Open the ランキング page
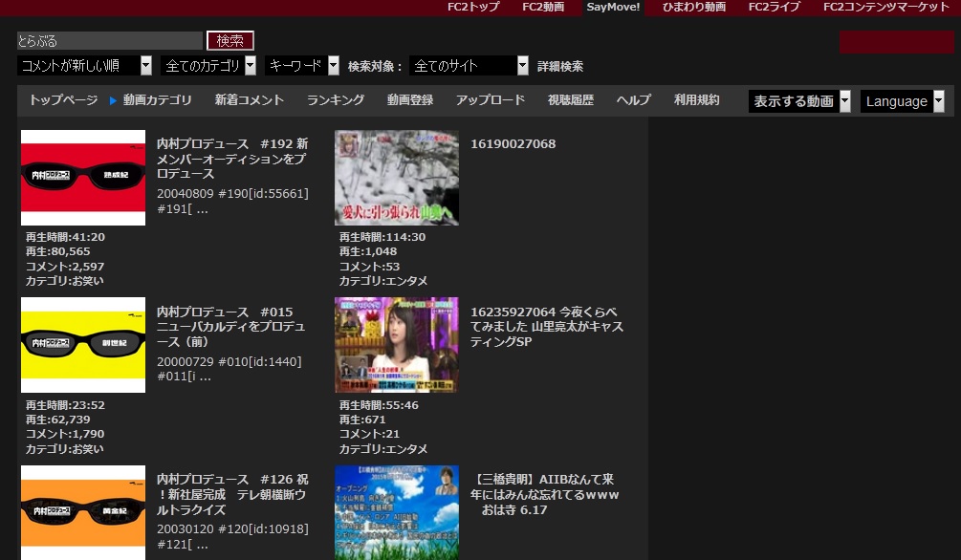Image resolution: width=961 pixels, height=560 pixels. coord(335,99)
